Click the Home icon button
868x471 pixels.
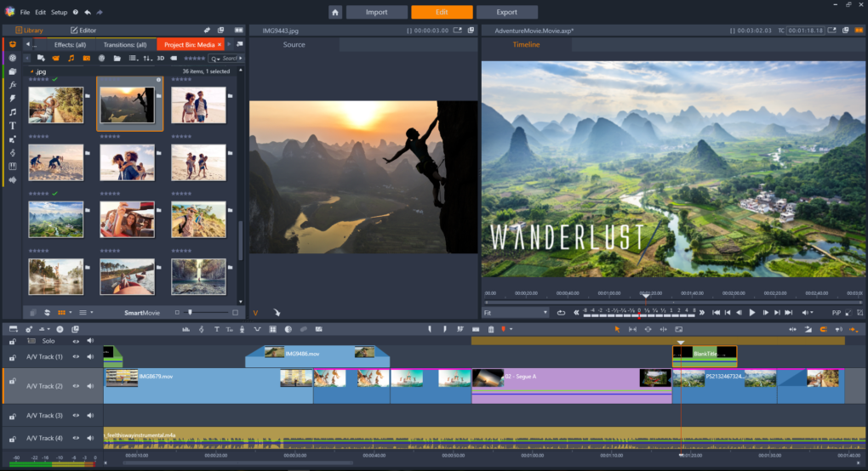335,12
